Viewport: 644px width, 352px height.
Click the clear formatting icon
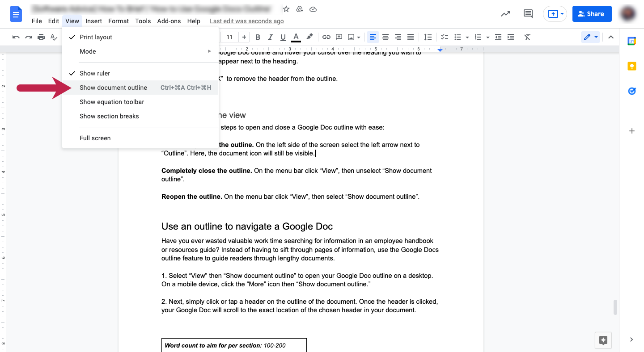[527, 37]
